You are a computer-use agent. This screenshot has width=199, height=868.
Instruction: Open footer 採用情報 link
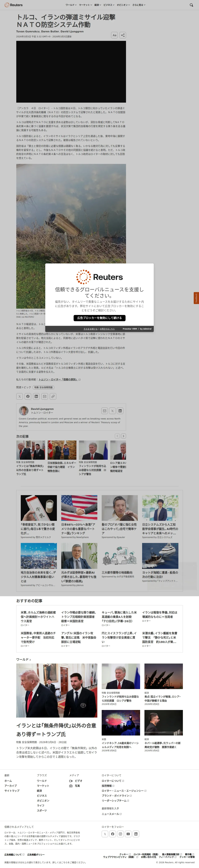(x=108, y=786)
